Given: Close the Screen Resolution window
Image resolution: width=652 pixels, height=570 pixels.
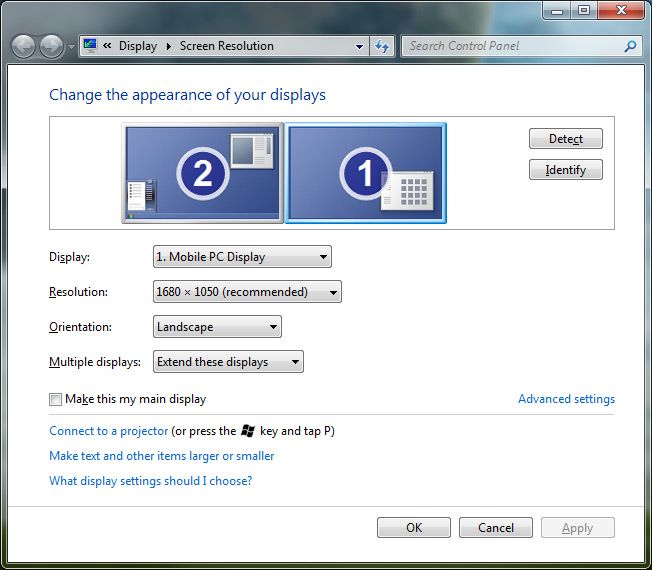Looking at the screenshot, I should point(621,10).
